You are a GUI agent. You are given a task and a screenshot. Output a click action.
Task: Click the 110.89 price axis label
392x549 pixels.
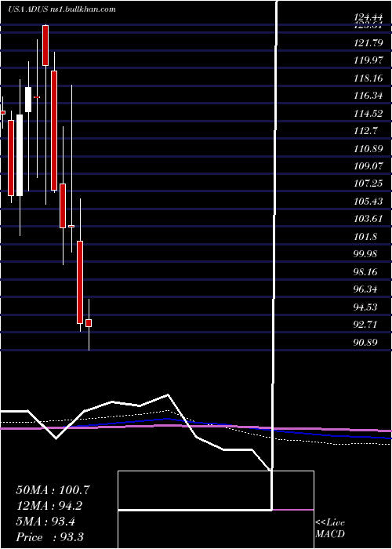point(368,149)
